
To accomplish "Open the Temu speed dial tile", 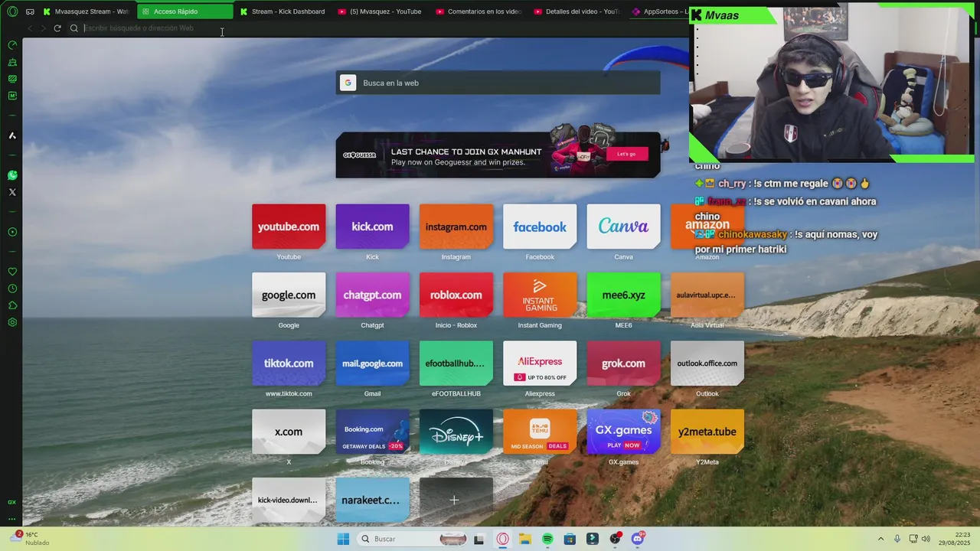I will click(540, 432).
